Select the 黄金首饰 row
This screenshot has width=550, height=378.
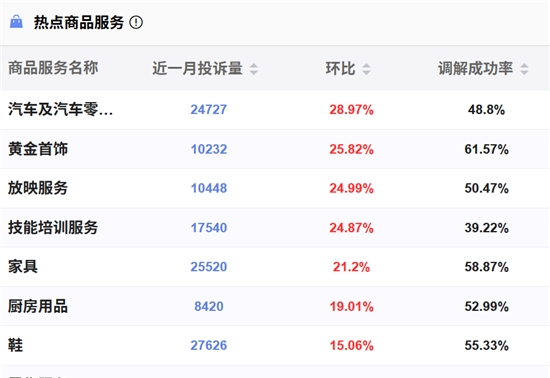[275, 149]
